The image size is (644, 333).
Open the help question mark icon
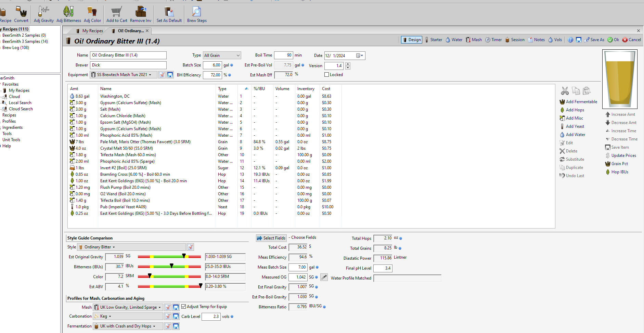570,40
